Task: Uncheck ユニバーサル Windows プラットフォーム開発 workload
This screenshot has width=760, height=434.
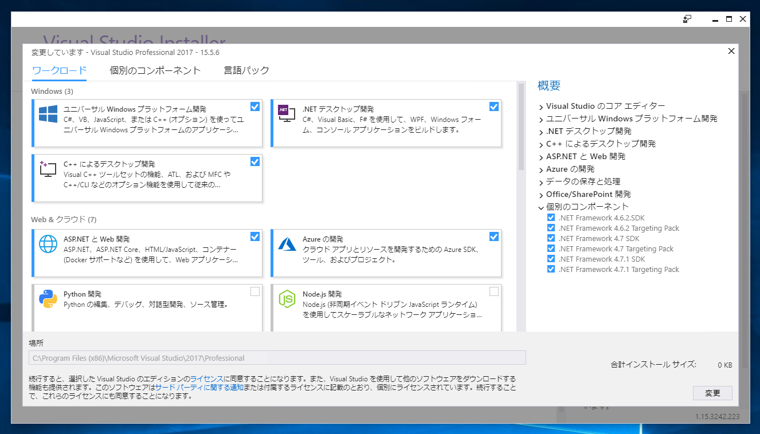Action: [x=255, y=106]
